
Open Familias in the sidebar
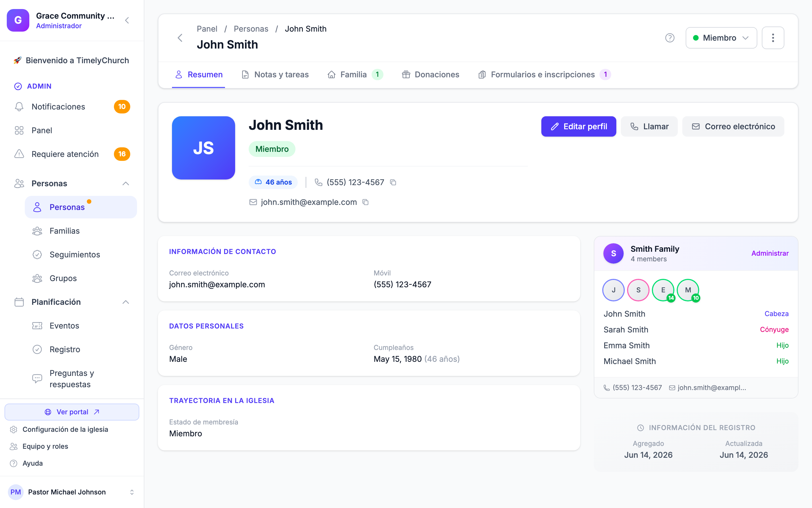pos(81,231)
